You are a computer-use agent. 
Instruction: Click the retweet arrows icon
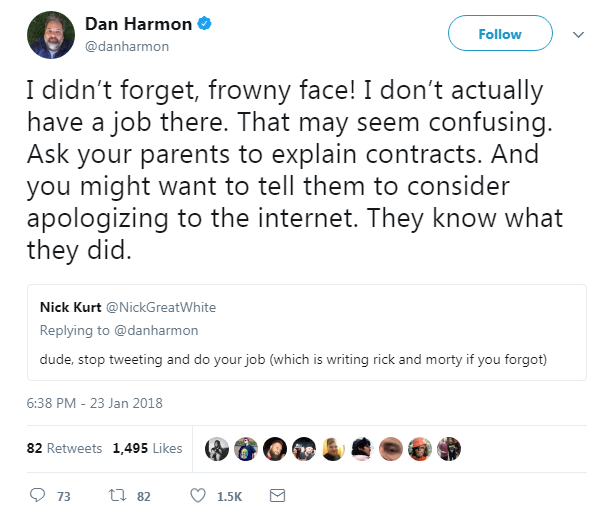point(117,495)
